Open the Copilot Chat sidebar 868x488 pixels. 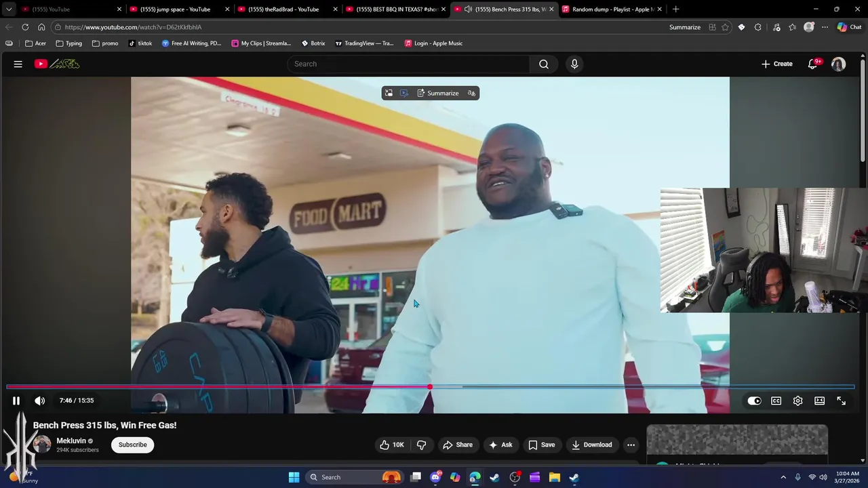coord(849,27)
